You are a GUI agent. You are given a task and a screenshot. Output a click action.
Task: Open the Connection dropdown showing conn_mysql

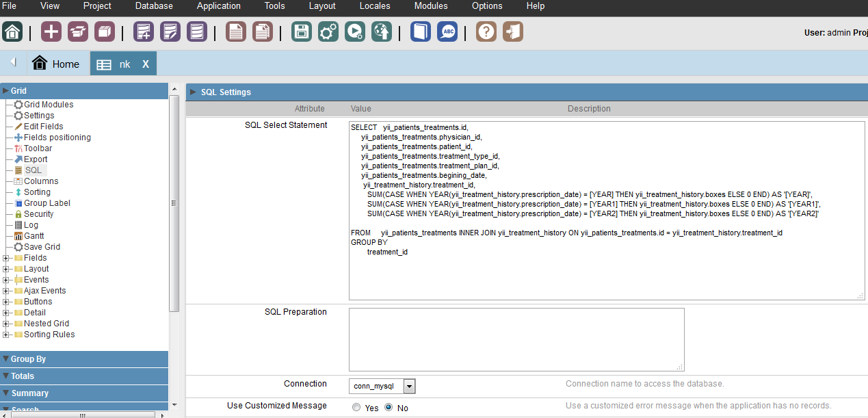pyautogui.click(x=409, y=387)
